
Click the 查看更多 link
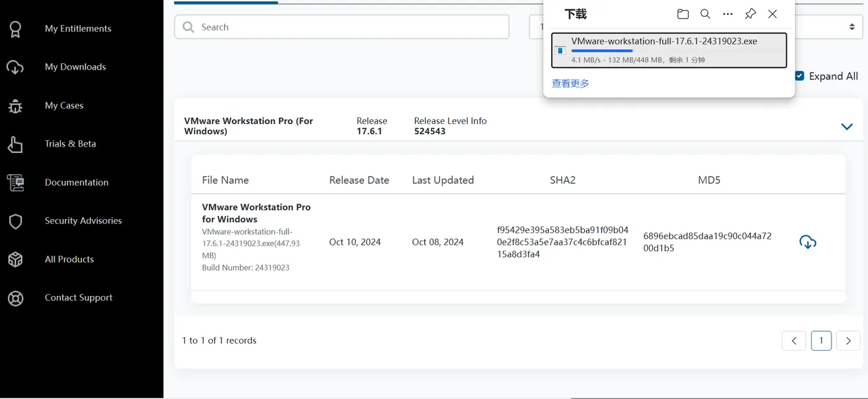click(x=570, y=83)
